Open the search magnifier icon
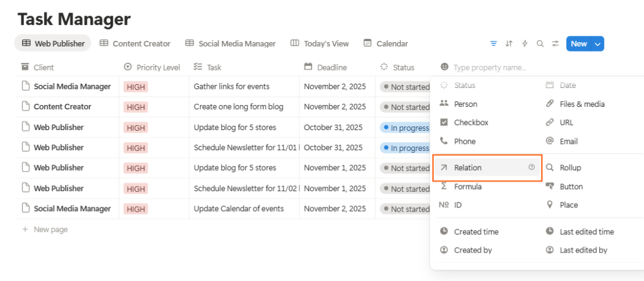 [x=540, y=44]
